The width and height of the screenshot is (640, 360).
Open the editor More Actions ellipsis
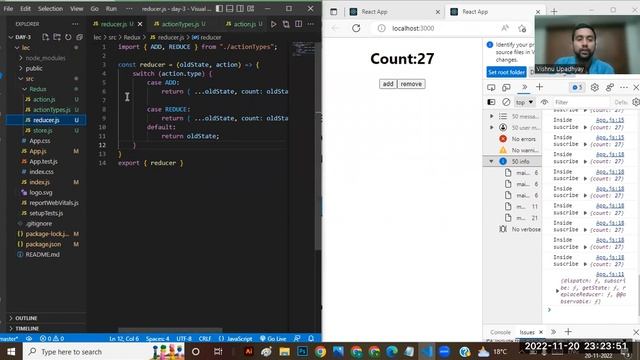point(311,24)
